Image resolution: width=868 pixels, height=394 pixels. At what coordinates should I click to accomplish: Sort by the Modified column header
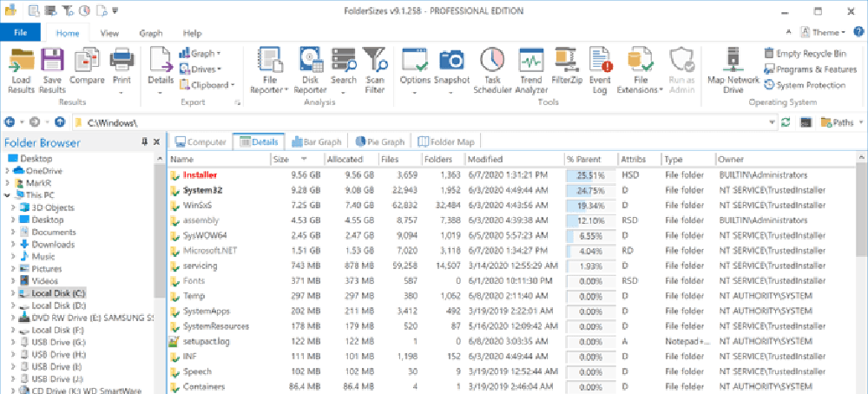pyautogui.click(x=514, y=160)
